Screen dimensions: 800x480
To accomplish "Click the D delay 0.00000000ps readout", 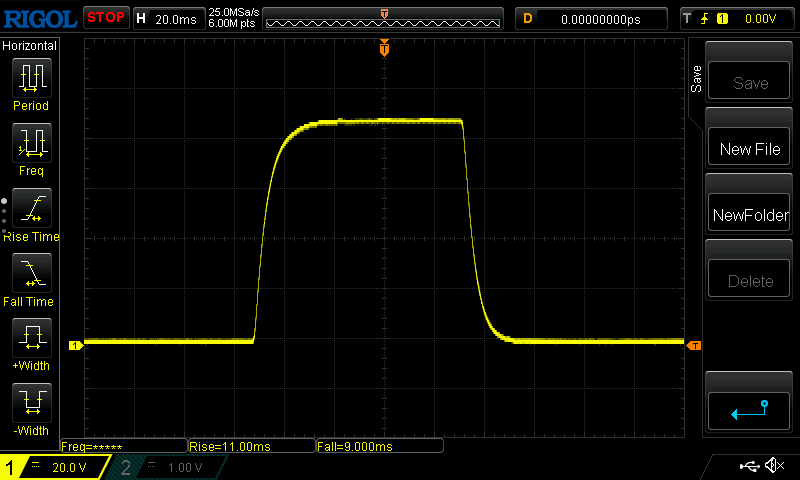I will pos(591,19).
